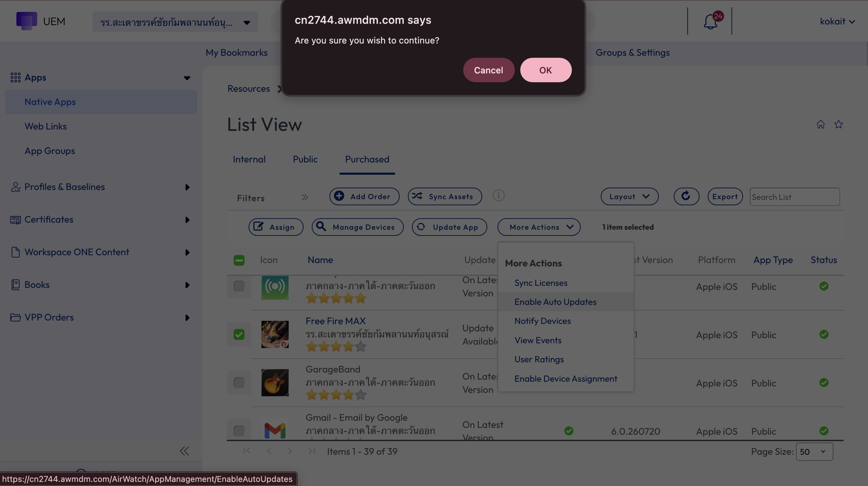Uncheck the Free Fire MAX row checkbox
Image resolution: width=868 pixels, height=486 pixels.
(x=239, y=334)
